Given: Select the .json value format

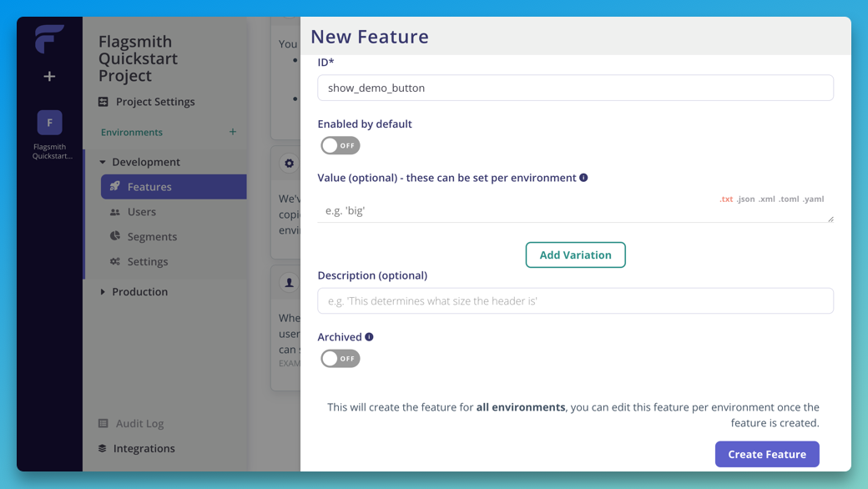Looking at the screenshot, I should pos(745,199).
